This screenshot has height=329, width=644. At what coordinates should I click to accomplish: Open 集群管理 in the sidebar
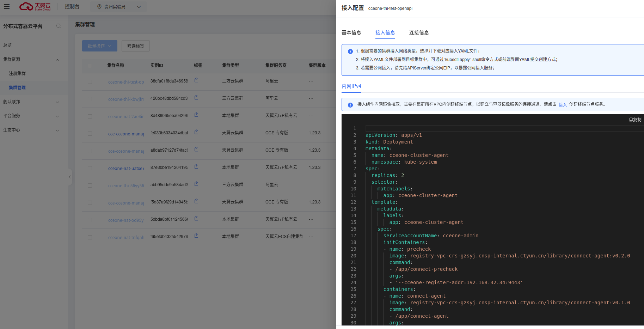coord(17,87)
